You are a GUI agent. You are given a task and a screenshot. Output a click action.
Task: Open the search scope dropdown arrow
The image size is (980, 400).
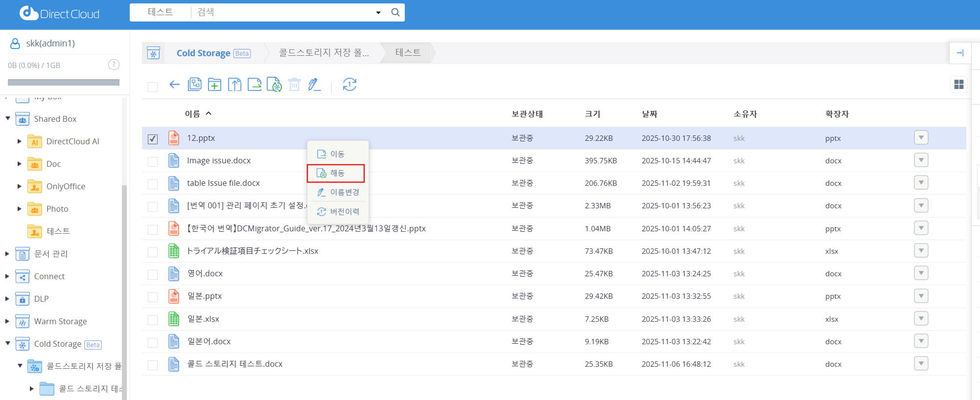pos(378,13)
